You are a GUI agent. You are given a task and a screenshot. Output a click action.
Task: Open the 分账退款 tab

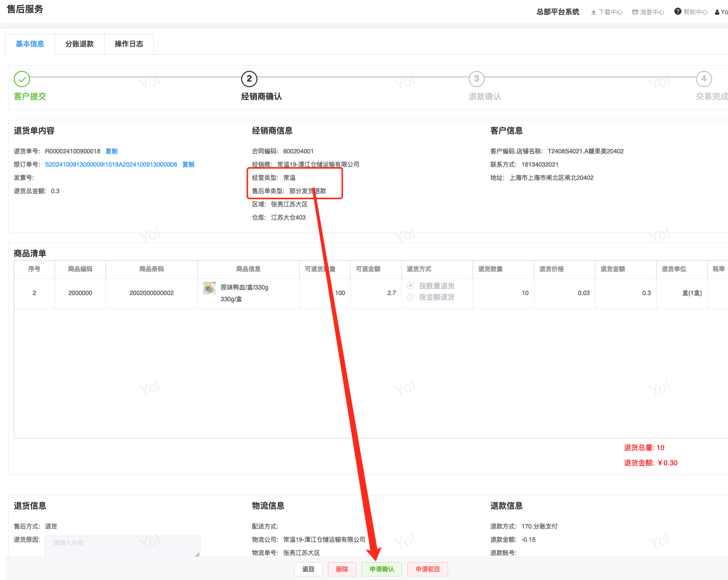(80, 44)
